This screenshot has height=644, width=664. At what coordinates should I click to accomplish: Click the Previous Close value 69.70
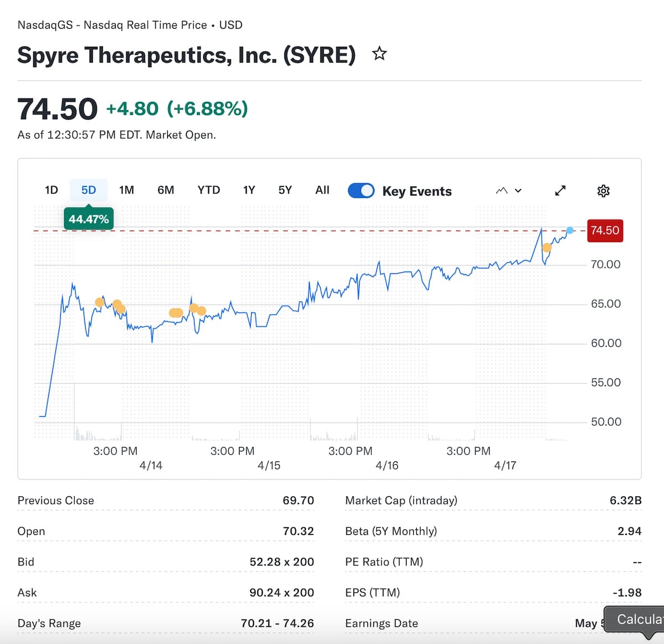point(298,501)
